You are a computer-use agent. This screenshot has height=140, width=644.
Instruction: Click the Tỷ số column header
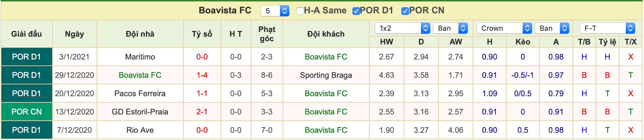coord(202,34)
